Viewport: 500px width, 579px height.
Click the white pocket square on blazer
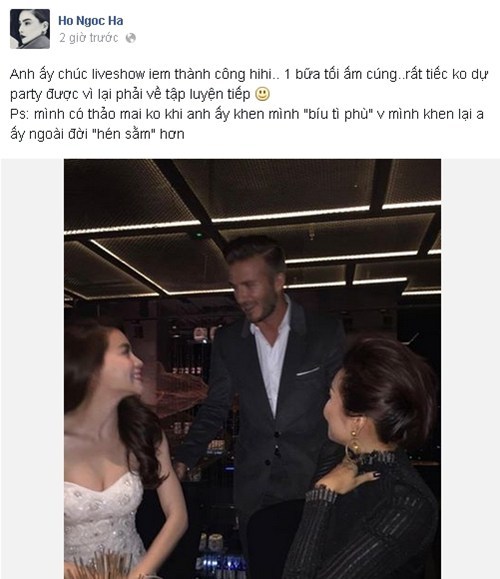[308, 371]
